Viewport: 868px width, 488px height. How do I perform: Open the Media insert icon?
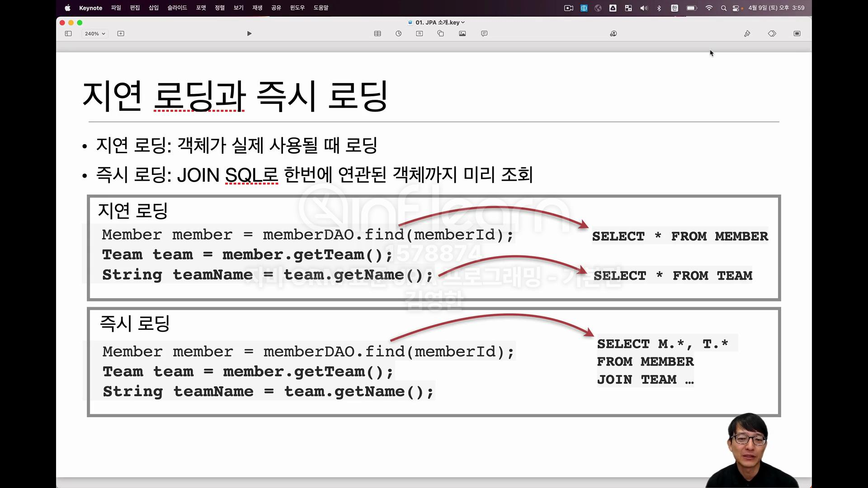point(462,33)
